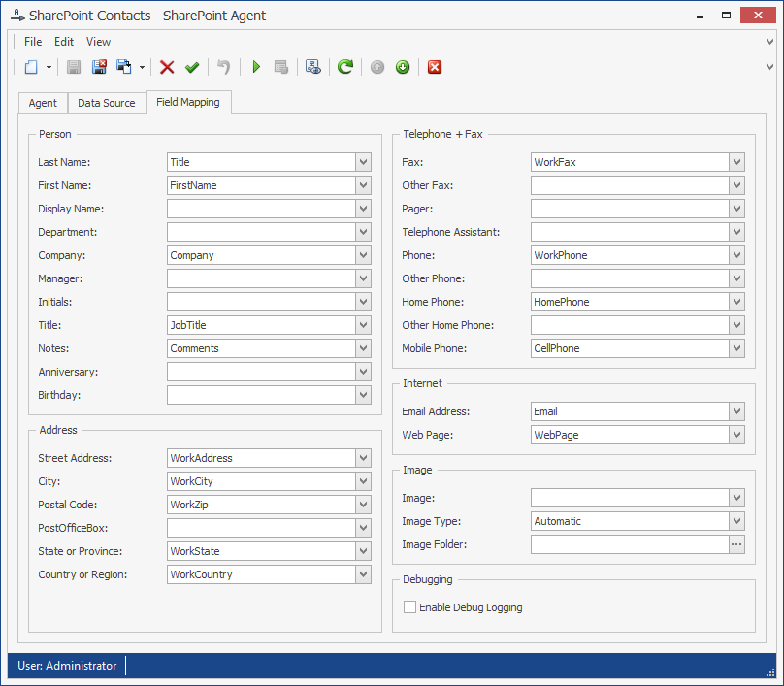
Task: Open the Image field dropdown arrow
Action: [x=736, y=498]
